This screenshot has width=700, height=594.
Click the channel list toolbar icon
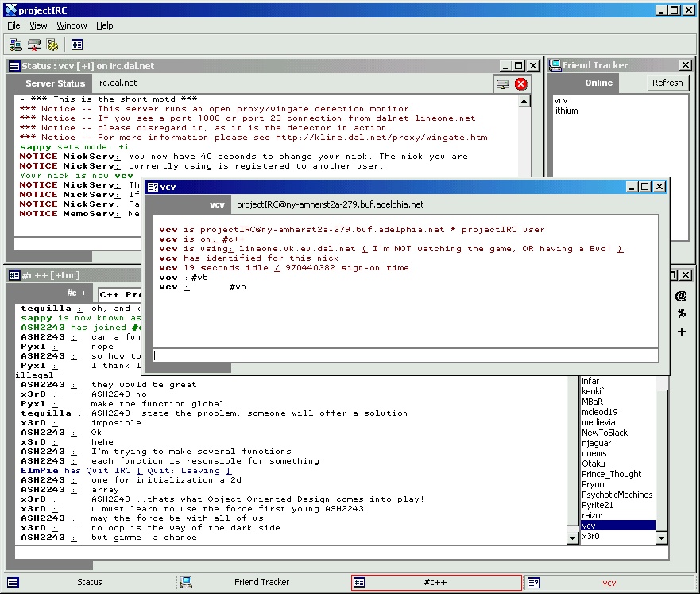coord(77,45)
